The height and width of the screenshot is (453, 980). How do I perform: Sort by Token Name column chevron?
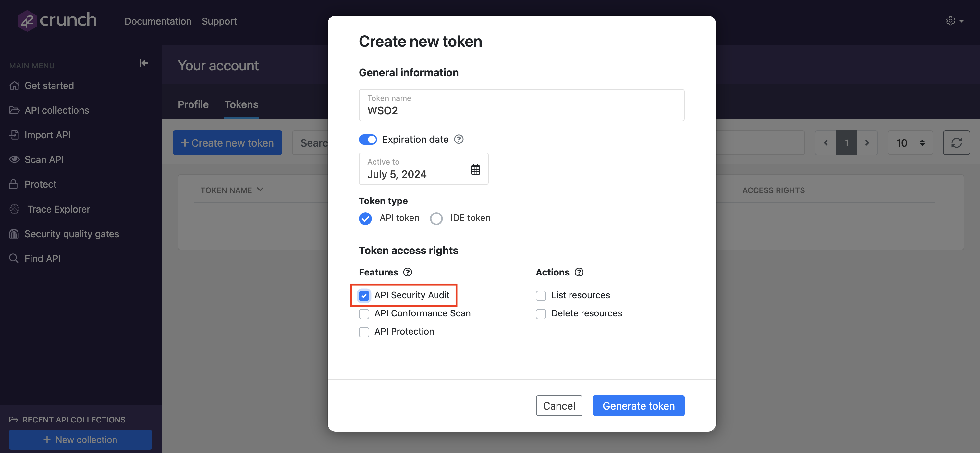coord(260,190)
